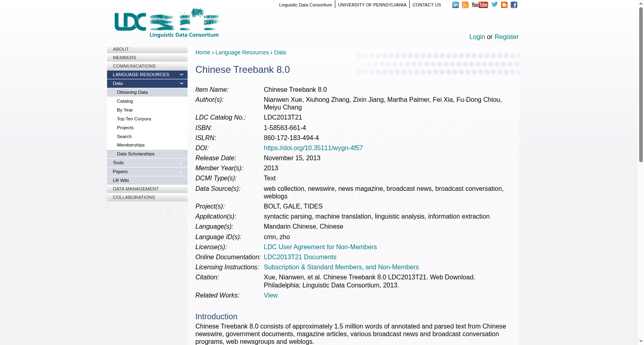Open the Blogger icon
644x345 pixels.
(x=504, y=5)
